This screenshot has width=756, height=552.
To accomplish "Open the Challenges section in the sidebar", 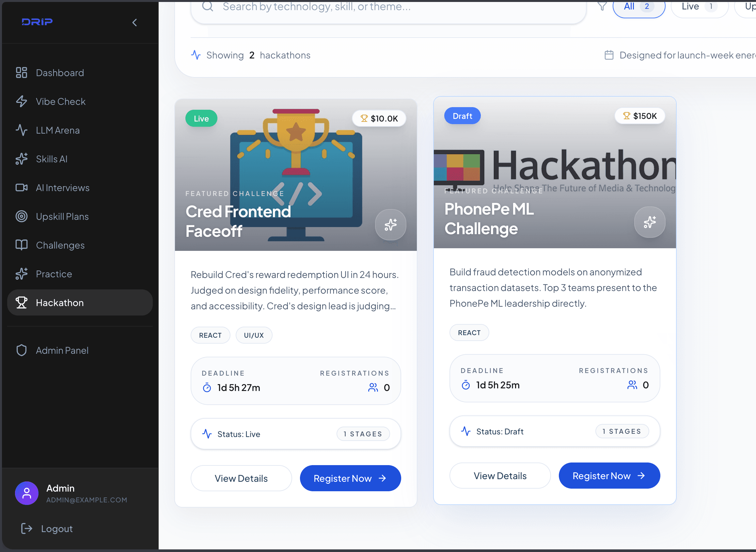I will coord(80,245).
